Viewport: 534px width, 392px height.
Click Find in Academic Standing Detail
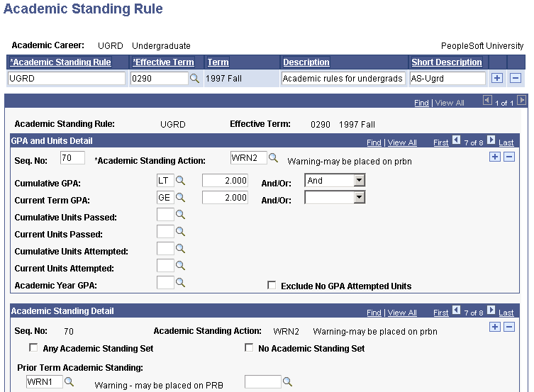(374, 313)
